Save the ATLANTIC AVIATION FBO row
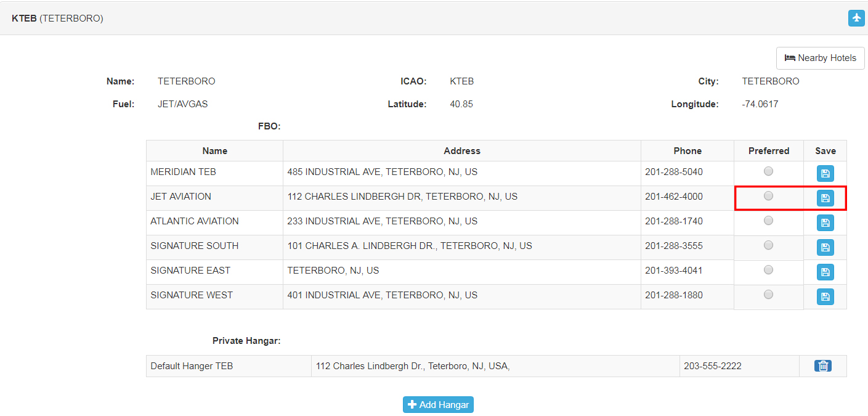The height and width of the screenshot is (416, 868). coord(825,223)
